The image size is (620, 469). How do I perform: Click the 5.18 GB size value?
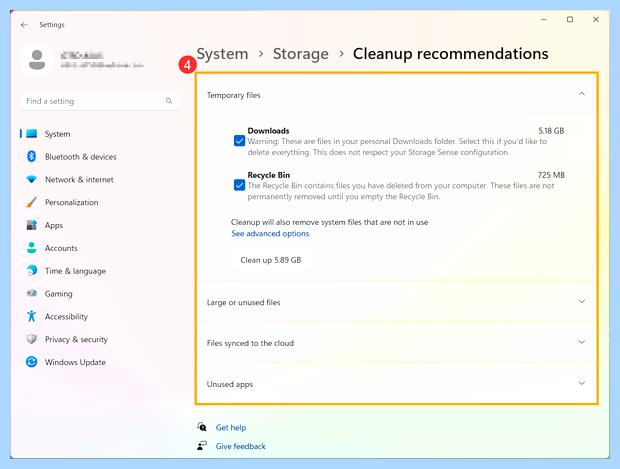pyautogui.click(x=551, y=130)
